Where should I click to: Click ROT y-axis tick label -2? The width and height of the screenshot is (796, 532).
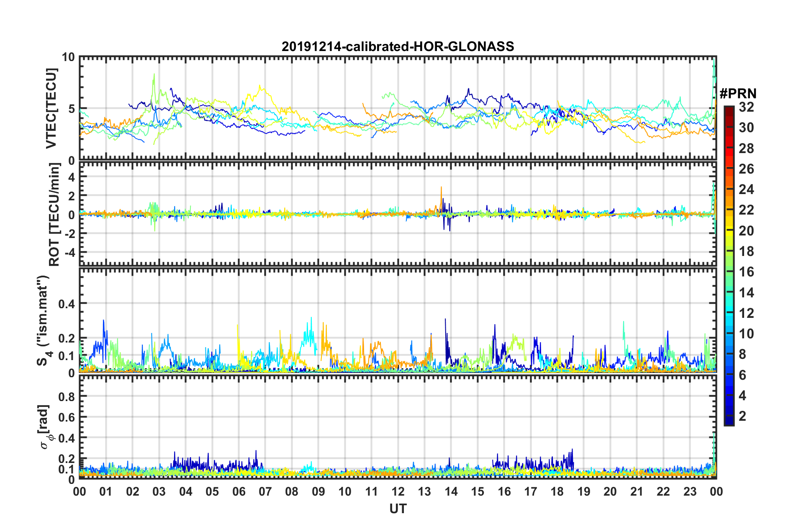coord(70,233)
